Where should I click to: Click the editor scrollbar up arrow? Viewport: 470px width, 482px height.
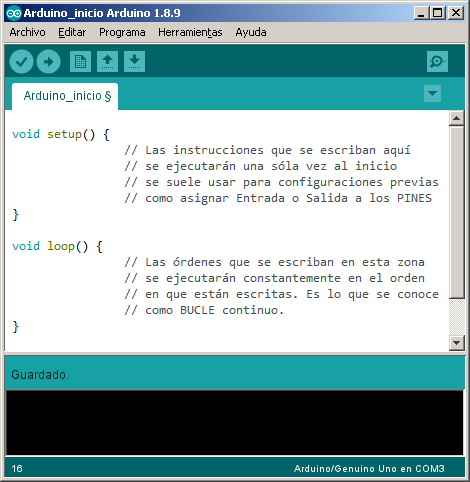pos(456,118)
